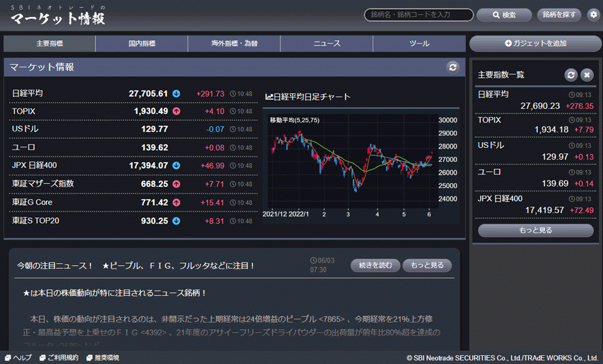
Task: Select the JPX 日経400 row showing 17,394.07
Action: [x=133, y=166]
